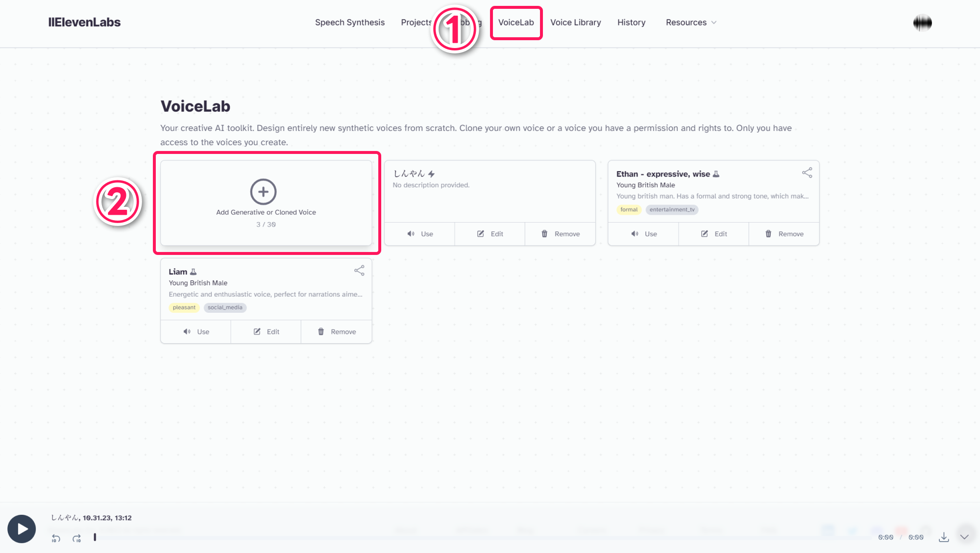This screenshot has width=980, height=553.
Task: Rewind audio 10 seconds
Action: (x=56, y=538)
